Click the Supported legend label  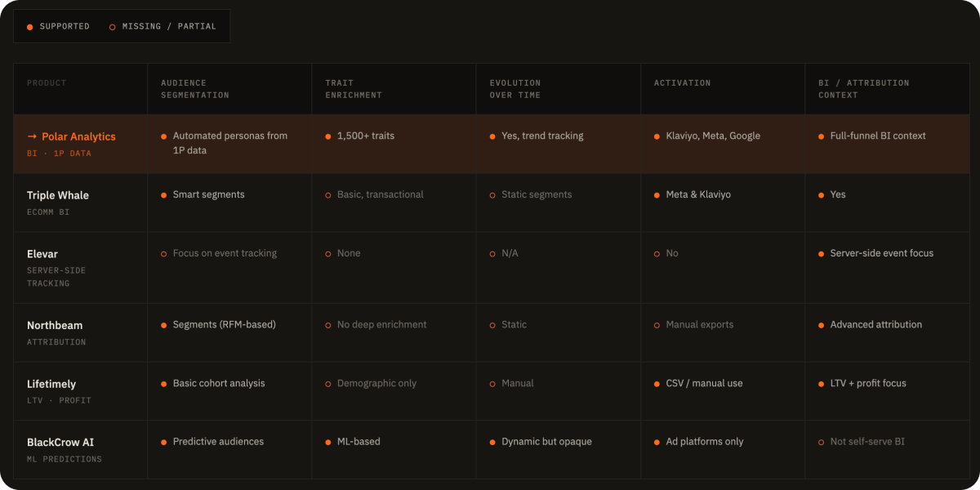click(65, 26)
